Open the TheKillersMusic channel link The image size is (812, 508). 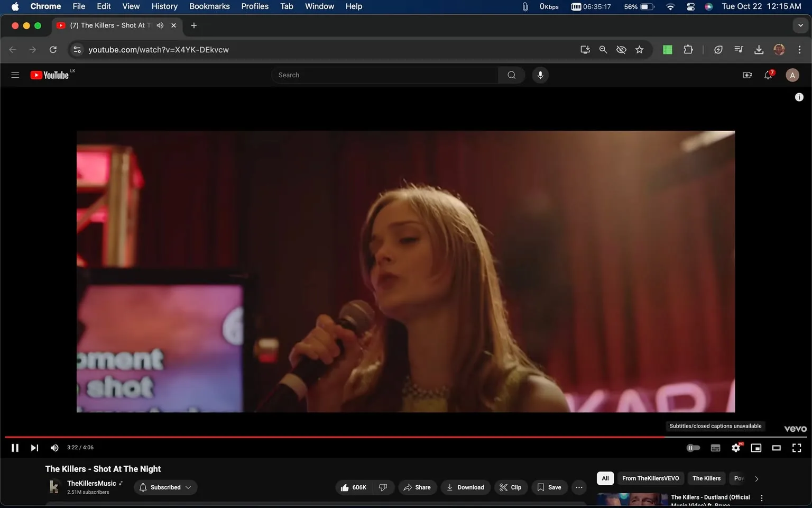[91, 483]
